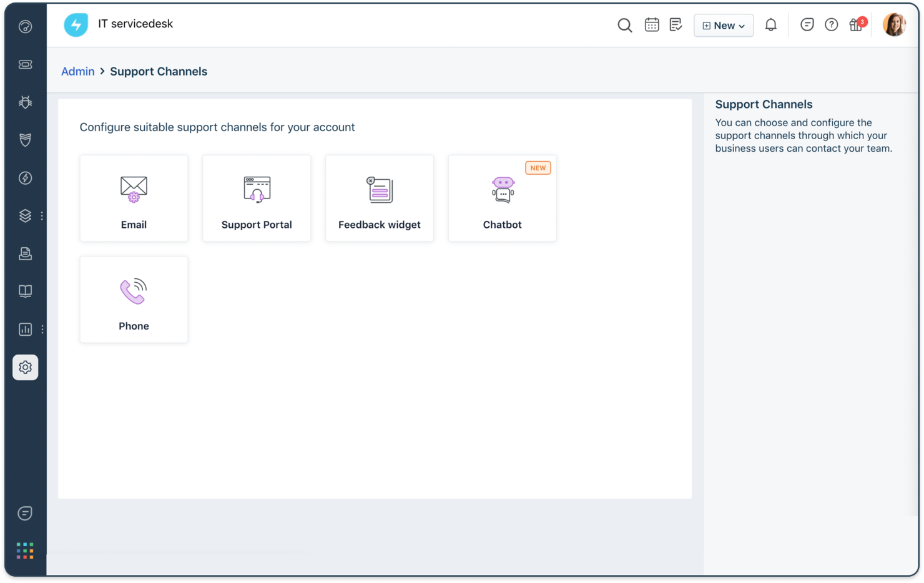
Task: Open the Security shield section
Action: (25, 139)
